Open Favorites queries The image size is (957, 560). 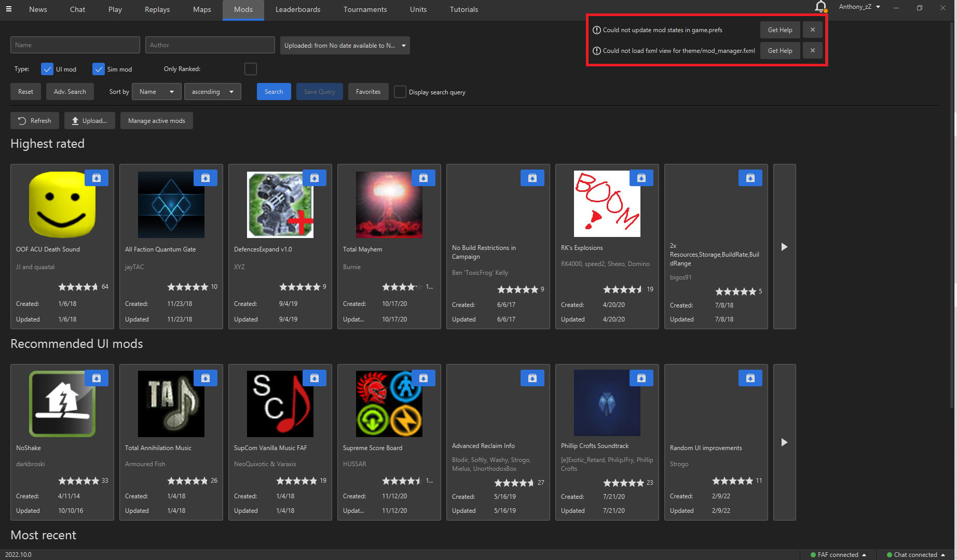click(x=368, y=92)
